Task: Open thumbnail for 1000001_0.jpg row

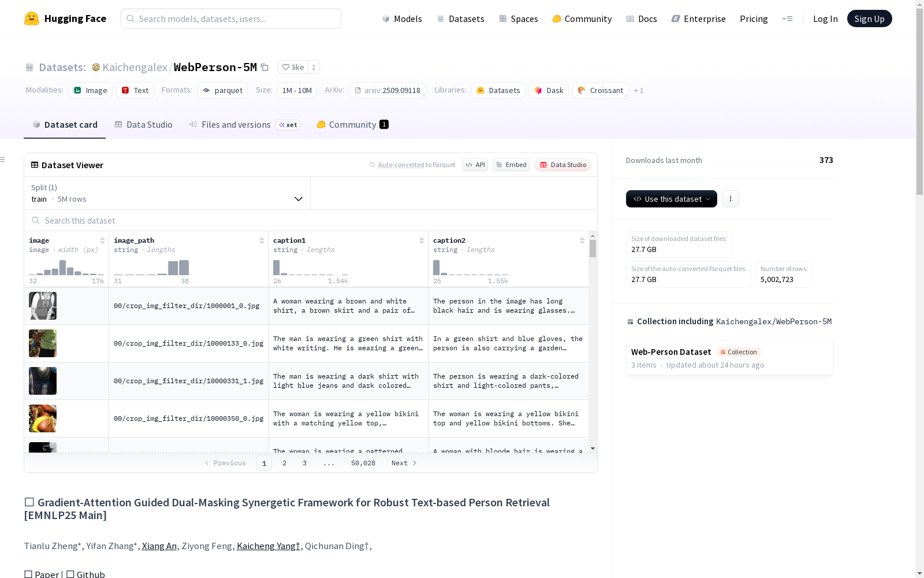Action: (x=43, y=306)
